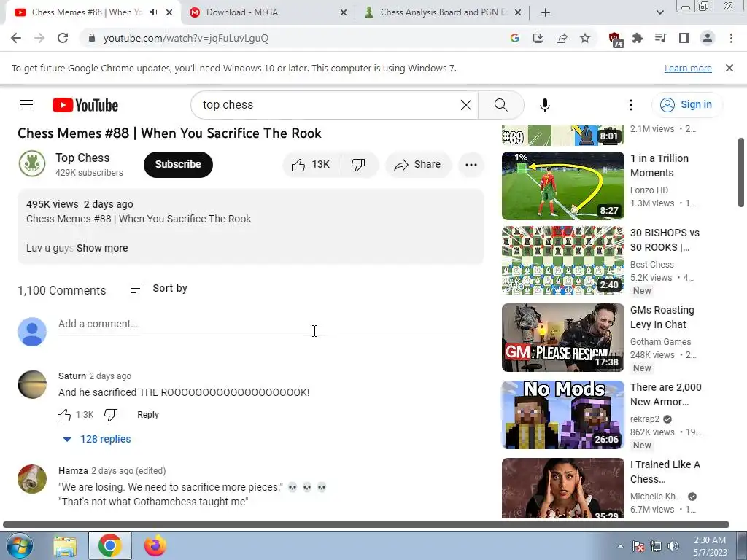
Task: Click the Share button
Action: [418, 164]
